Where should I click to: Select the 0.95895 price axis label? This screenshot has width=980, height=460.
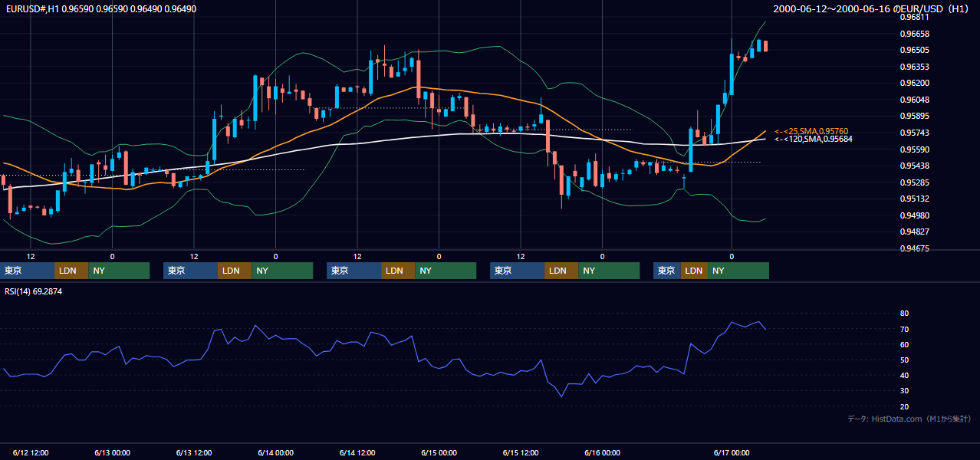pyautogui.click(x=915, y=116)
